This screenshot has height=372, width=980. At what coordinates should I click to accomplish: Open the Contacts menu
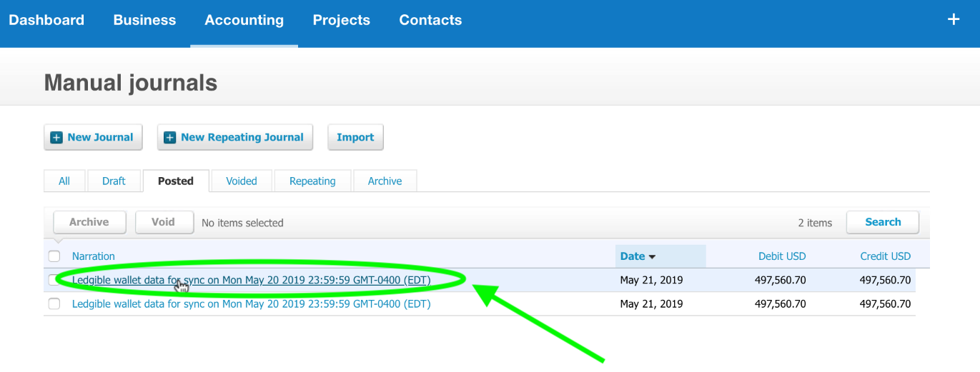[430, 21]
